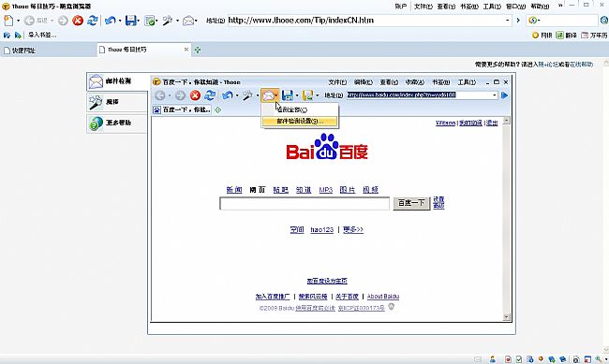This screenshot has width=609, height=364.
Task: Select 更多帮助 in the tips sidebar
Action: (117, 123)
